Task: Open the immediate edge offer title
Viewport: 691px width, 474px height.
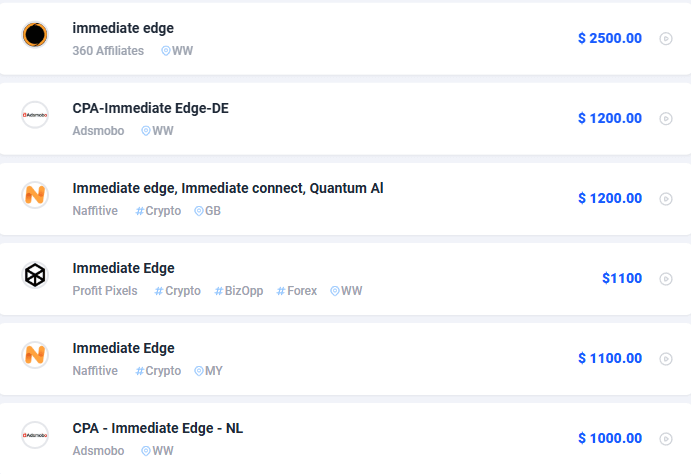Action: [123, 28]
